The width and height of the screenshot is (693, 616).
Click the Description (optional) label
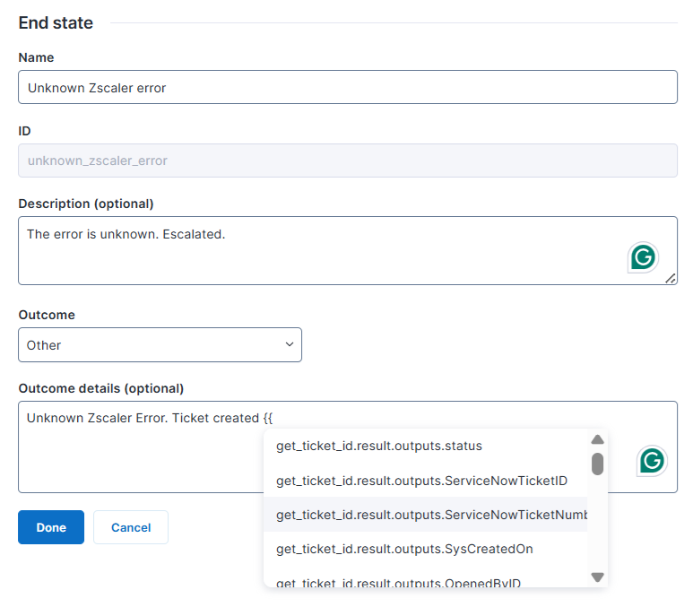[86, 204]
